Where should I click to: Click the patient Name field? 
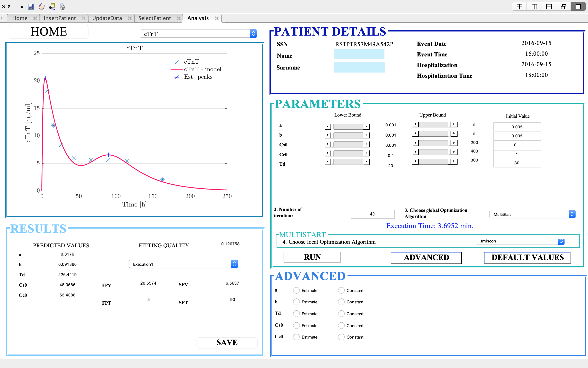coord(359,55)
